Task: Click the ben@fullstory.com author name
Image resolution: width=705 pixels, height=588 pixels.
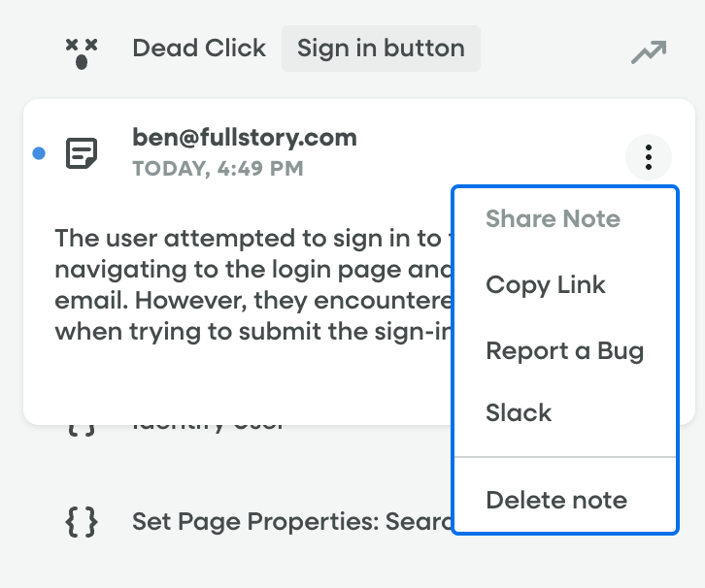Action: tap(245, 138)
